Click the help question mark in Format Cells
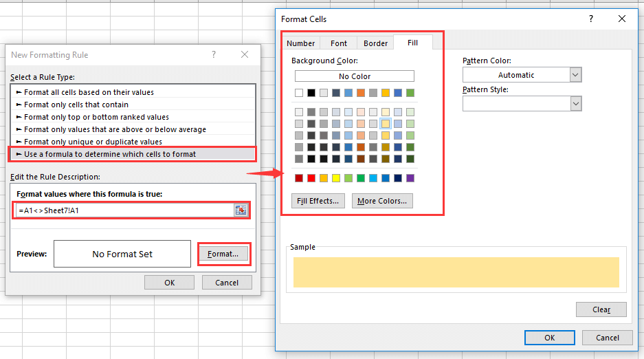644x359 pixels. coord(591,19)
